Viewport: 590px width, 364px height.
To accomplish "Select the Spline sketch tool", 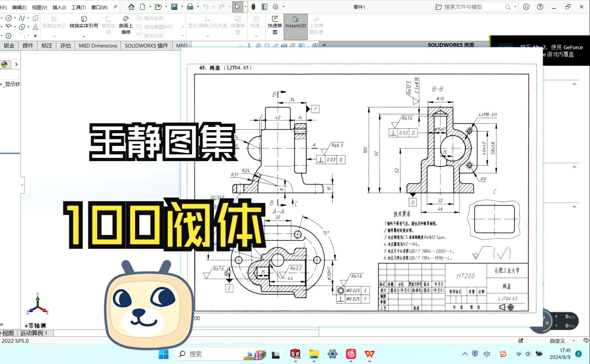I will coord(22,18).
